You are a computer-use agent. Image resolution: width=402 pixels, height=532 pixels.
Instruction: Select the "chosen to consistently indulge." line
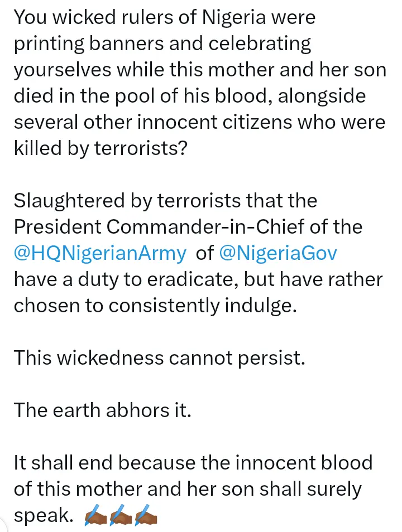point(155,305)
